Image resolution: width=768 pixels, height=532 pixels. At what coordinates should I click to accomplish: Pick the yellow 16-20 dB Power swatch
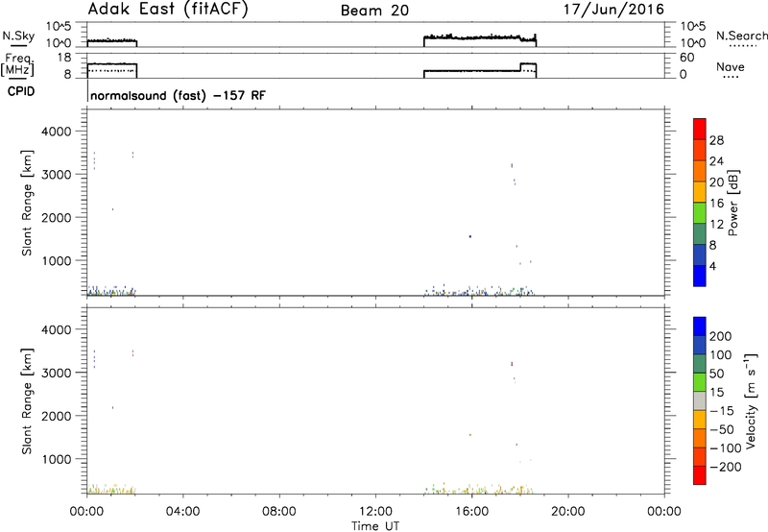pos(700,192)
